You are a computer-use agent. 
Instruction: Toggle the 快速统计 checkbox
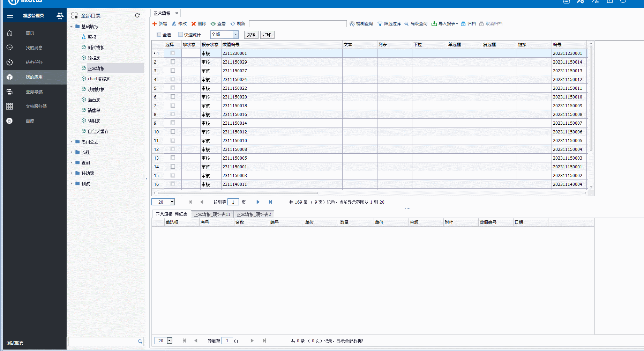tap(180, 35)
